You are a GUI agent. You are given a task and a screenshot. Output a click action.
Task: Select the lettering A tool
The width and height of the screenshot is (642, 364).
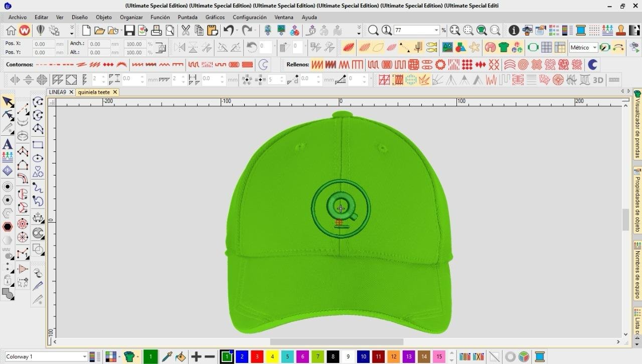pyautogui.click(x=8, y=144)
